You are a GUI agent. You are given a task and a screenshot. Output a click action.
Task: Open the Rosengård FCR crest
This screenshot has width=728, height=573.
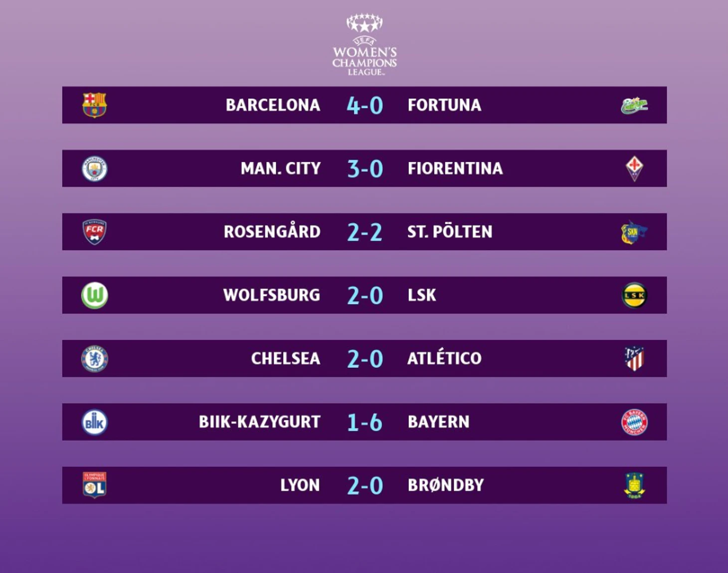click(x=94, y=232)
